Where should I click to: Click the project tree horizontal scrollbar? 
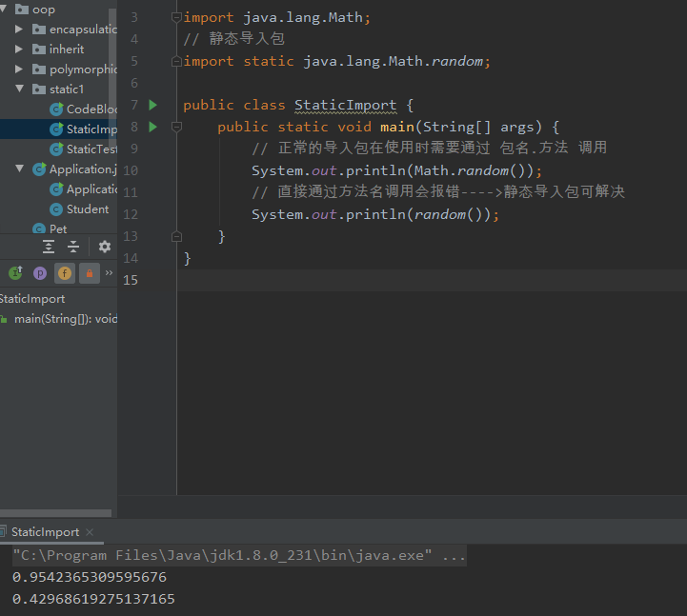pos(55,513)
